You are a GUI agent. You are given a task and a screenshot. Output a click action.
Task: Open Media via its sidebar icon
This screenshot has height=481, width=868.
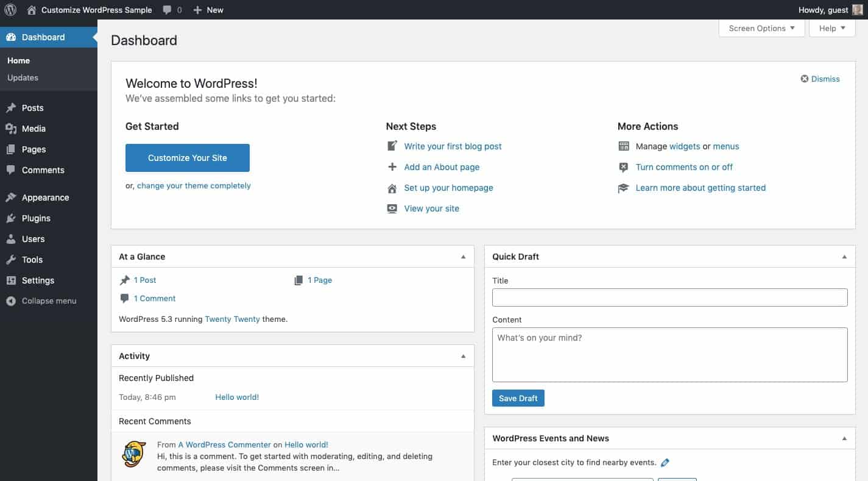coord(12,129)
